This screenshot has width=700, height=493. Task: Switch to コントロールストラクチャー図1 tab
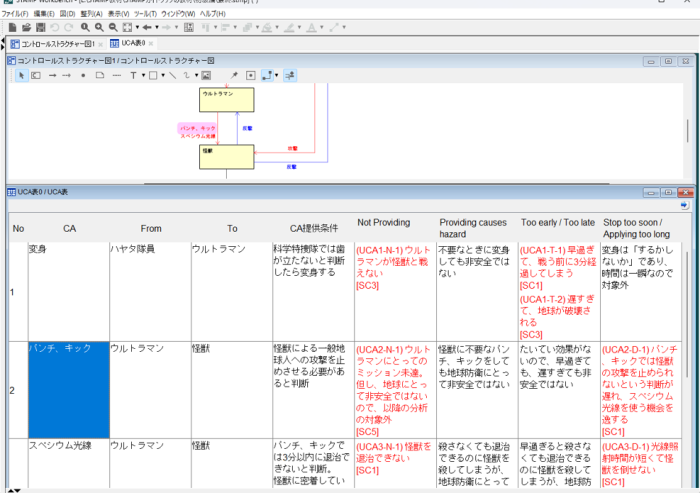point(57,44)
